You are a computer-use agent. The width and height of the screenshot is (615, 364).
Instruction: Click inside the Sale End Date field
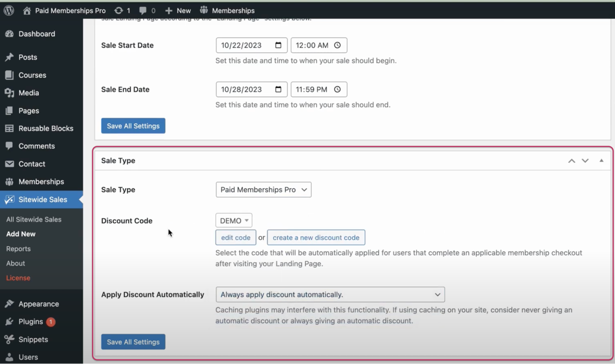[x=243, y=89]
